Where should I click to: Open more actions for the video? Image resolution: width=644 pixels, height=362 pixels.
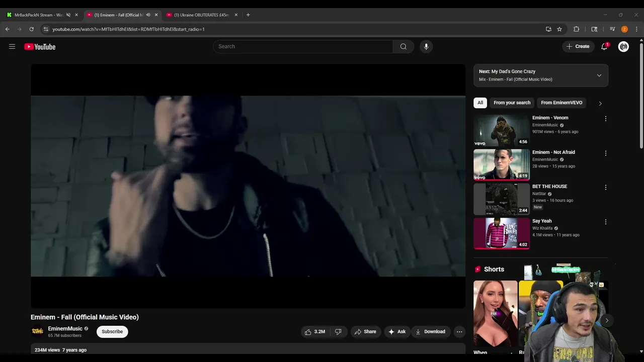click(459, 332)
